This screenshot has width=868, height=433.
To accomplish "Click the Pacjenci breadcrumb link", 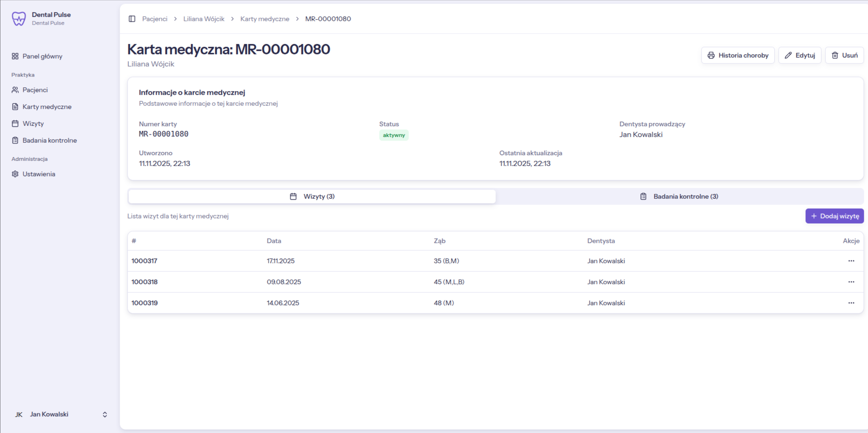I will [x=155, y=19].
